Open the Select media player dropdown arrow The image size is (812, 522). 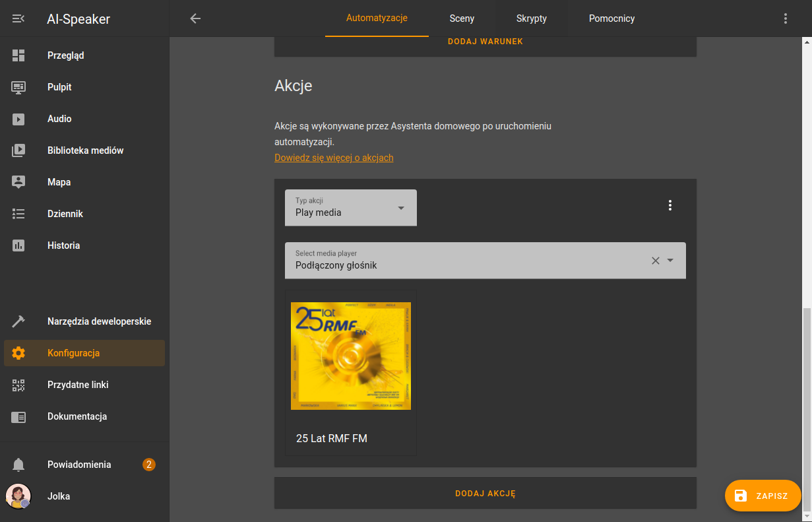670,260
